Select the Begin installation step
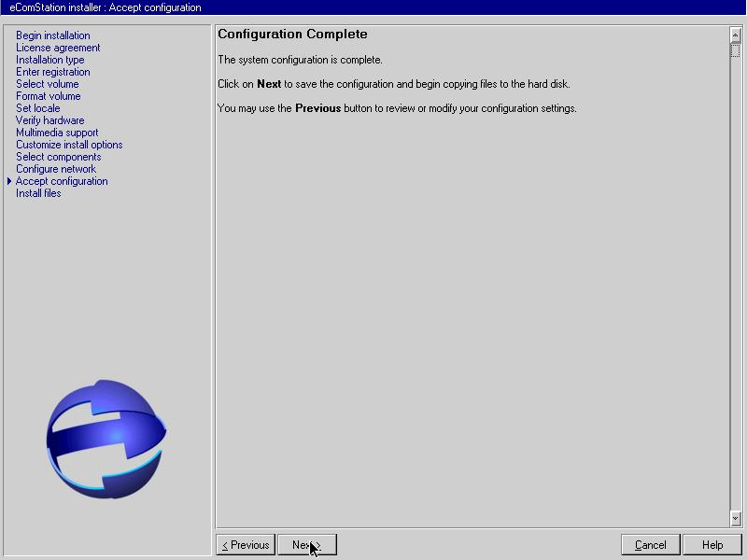The image size is (747, 560). pyautogui.click(x=53, y=35)
